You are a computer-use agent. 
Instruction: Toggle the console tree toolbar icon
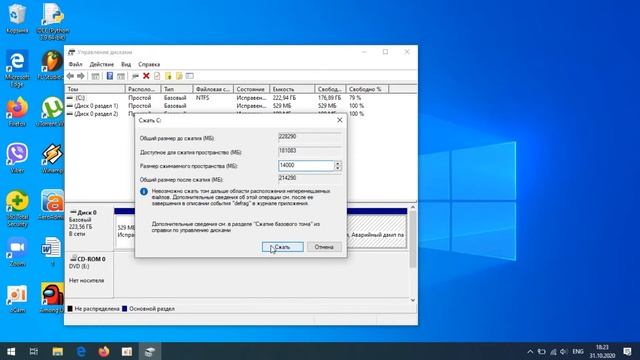pos(95,76)
